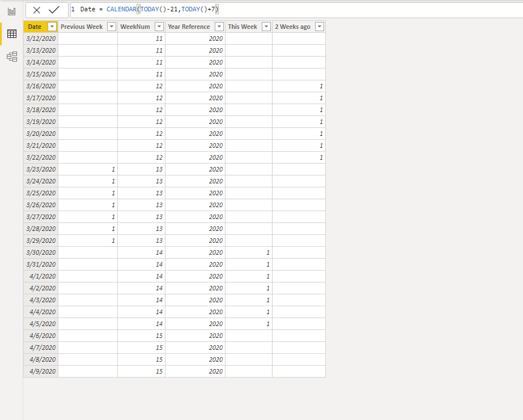The width and height of the screenshot is (523, 420).
Task: Select the 3/19/2020 date cell
Action: 41,122
